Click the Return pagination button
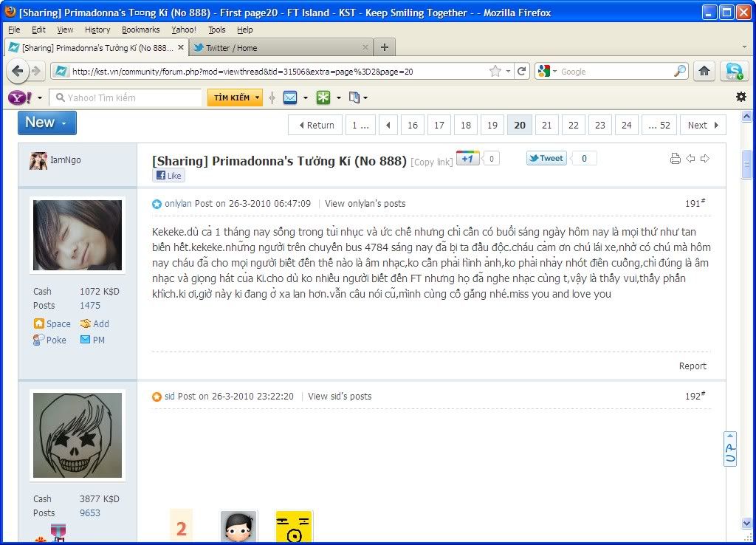The image size is (756, 545). [315, 126]
